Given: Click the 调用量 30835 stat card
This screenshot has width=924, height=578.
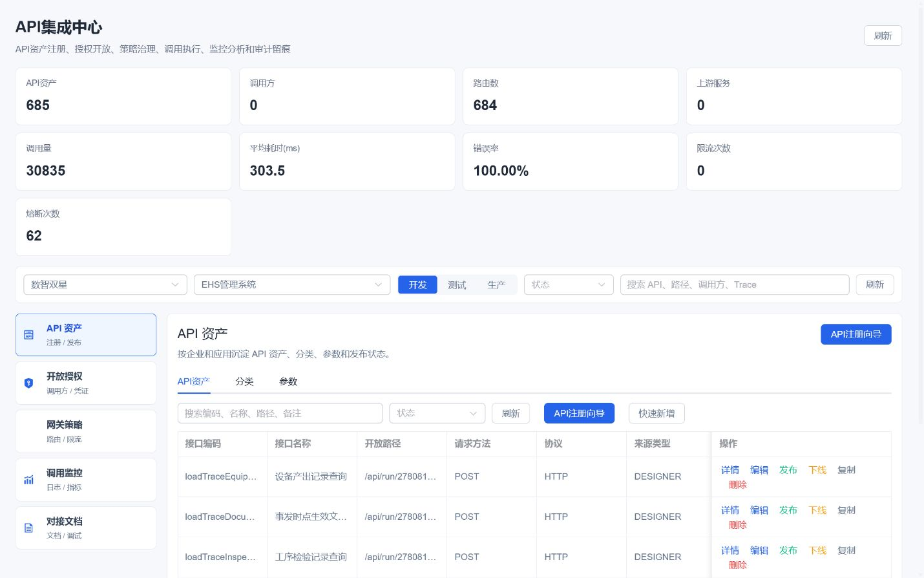Looking at the screenshot, I should click(123, 162).
